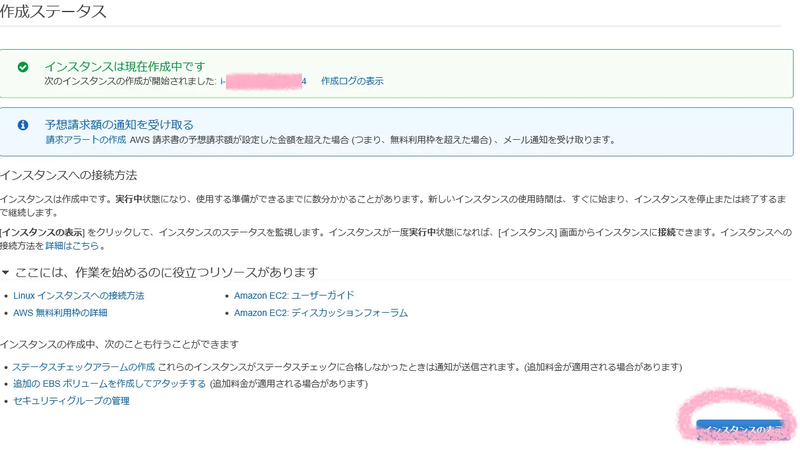Viewport: 800px width, 450px height.
Task: Click the 作成ステータス page heading
Action: coord(53,11)
